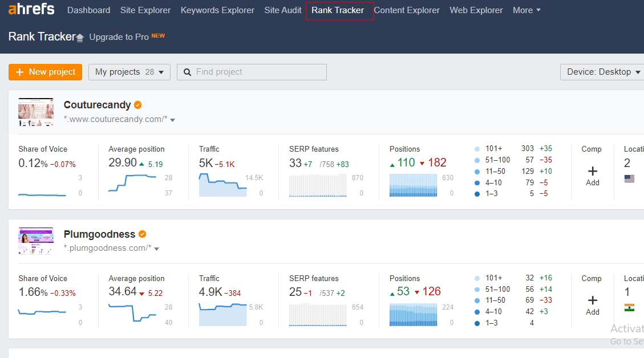The width and height of the screenshot is (644, 358).
Task: Click the upgrade arrow icon beside Rank Tracker
Action: click(80, 38)
